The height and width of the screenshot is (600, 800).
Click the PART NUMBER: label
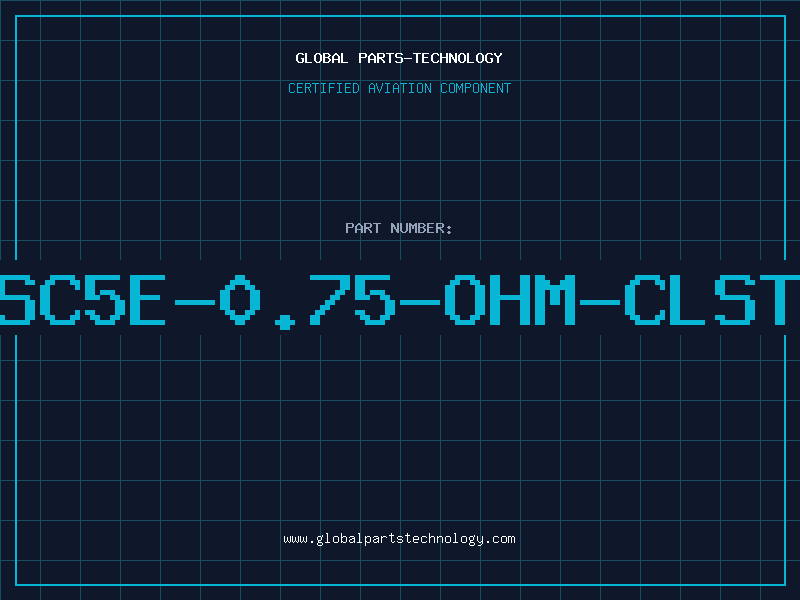point(399,228)
